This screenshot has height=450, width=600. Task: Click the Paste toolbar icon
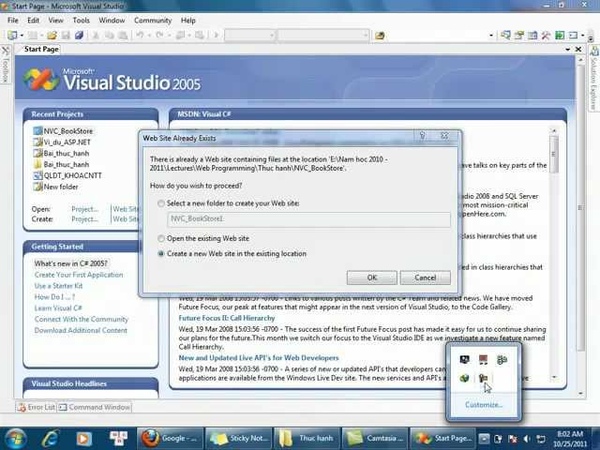(123, 35)
